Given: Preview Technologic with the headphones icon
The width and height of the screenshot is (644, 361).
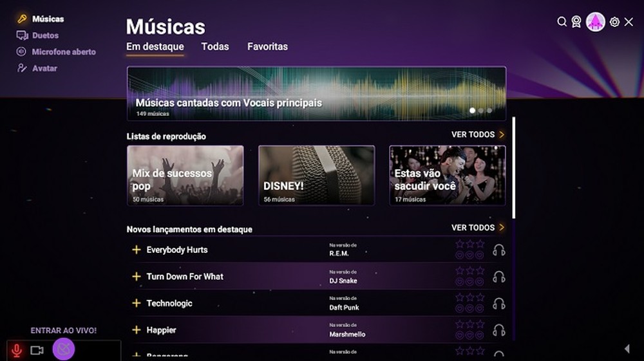Looking at the screenshot, I should (x=498, y=304).
